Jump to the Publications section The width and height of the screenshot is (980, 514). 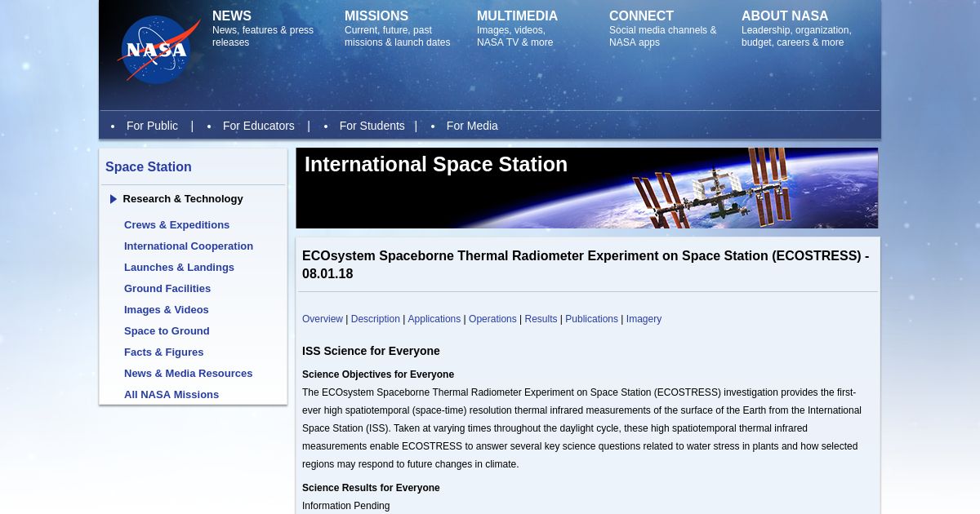pos(591,319)
